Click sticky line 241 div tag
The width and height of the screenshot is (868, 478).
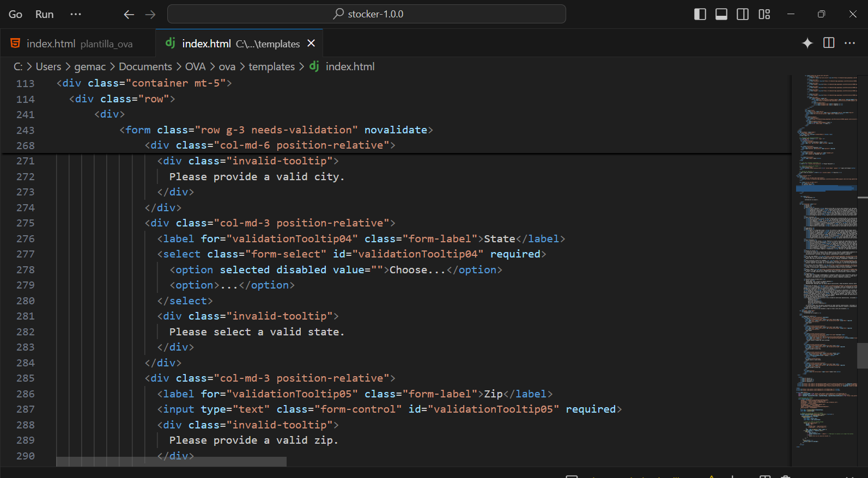point(110,114)
